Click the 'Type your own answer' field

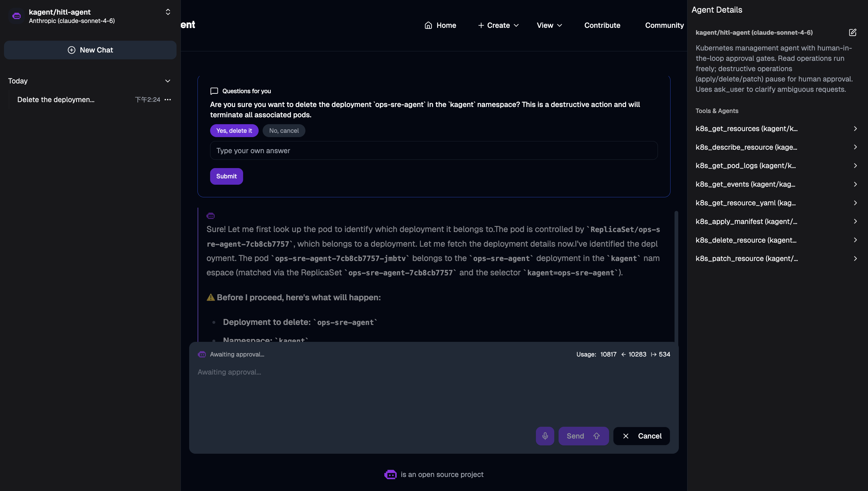[434, 150]
